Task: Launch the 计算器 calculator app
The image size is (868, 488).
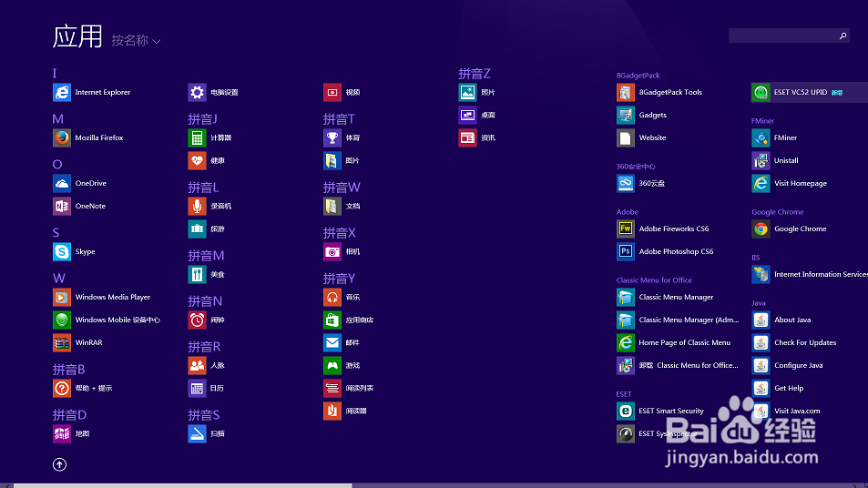Action: (209, 137)
